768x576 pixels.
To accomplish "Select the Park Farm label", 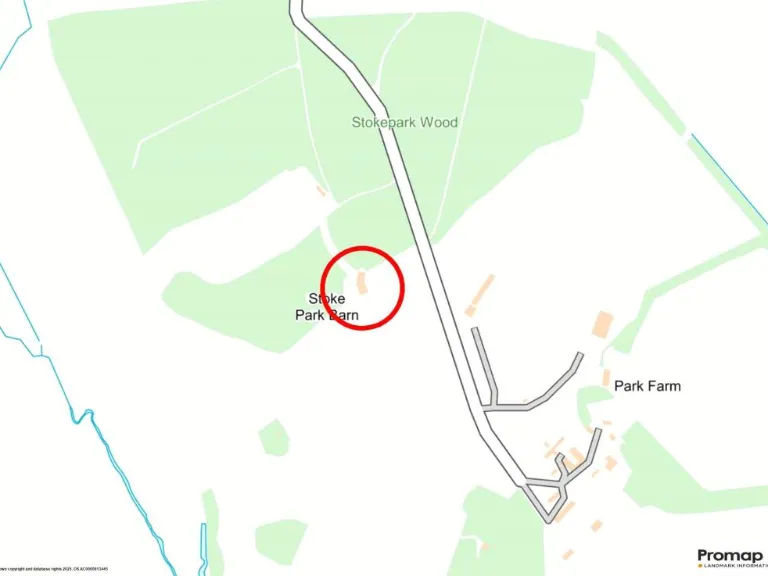I will pyautogui.click(x=648, y=386).
